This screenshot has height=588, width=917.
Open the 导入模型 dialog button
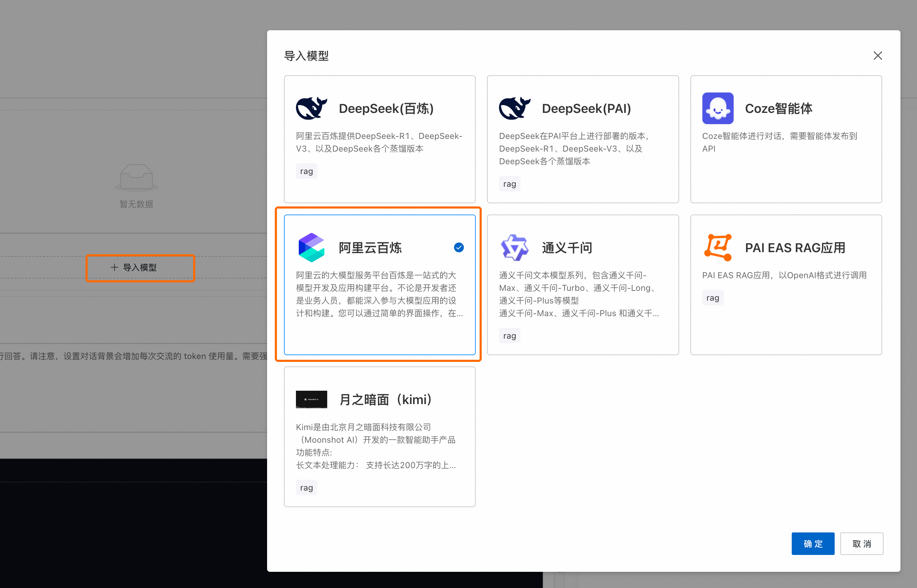(140, 268)
